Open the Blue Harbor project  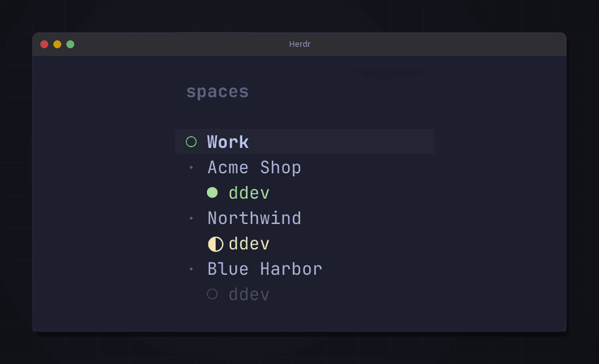pyautogui.click(x=265, y=269)
